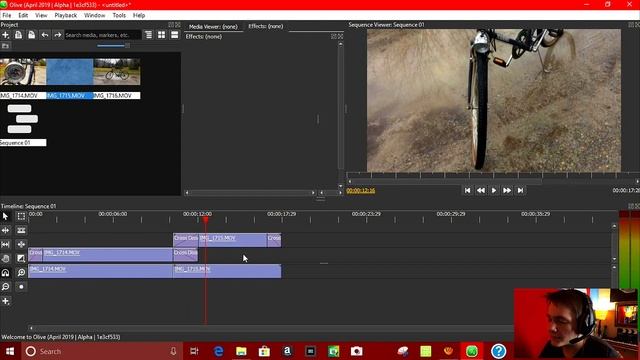Select IMG_1714.MOV clip on video track

(108, 255)
